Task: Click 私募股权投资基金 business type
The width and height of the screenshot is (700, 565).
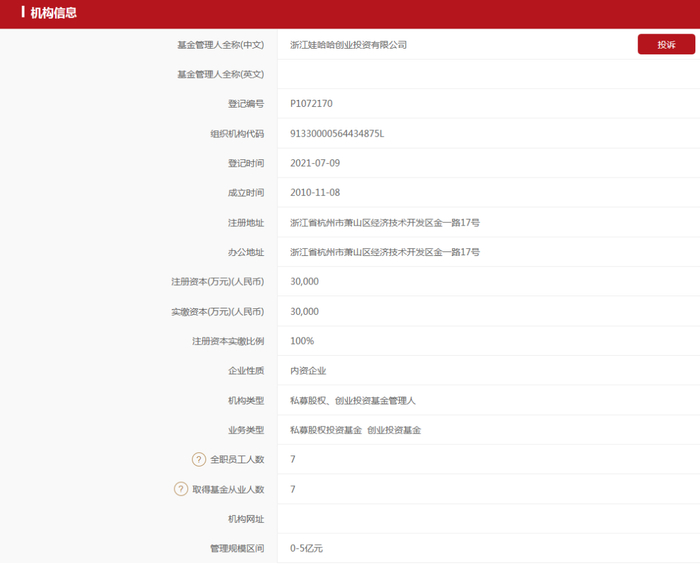Action: (x=326, y=430)
